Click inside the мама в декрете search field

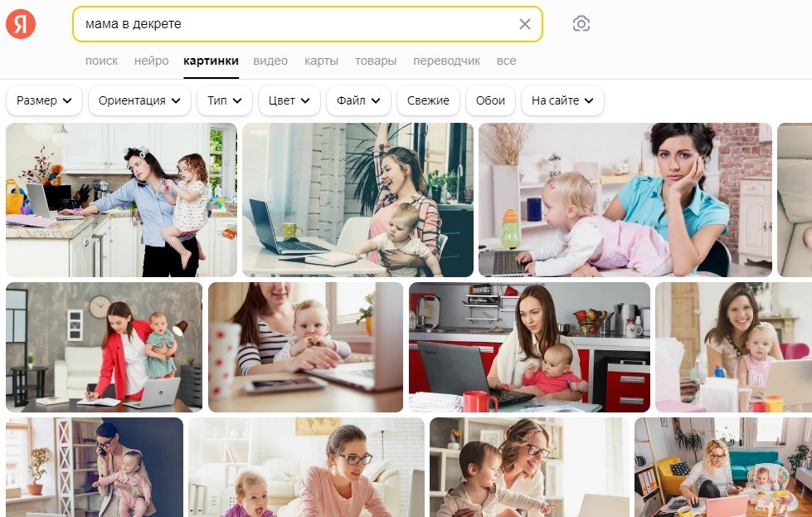(x=295, y=24)
